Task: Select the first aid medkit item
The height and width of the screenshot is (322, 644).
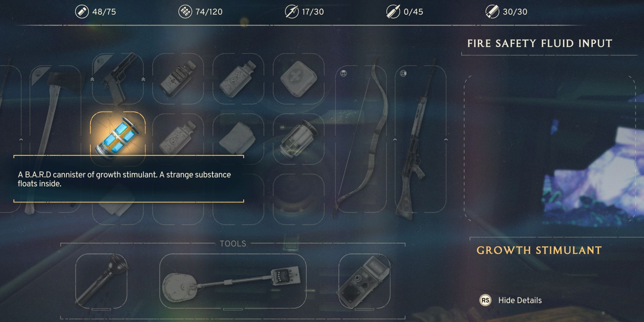Action: pyautogui.click(x=299, y=79)
